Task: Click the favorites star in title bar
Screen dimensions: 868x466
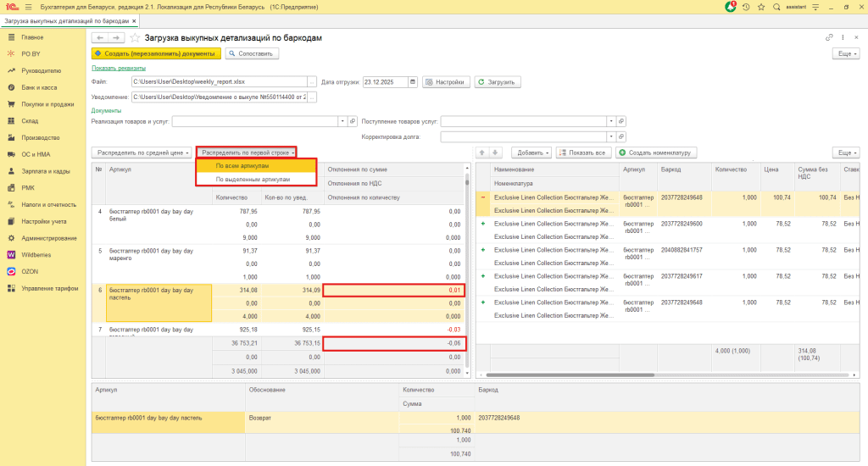Action: point(760,7)
